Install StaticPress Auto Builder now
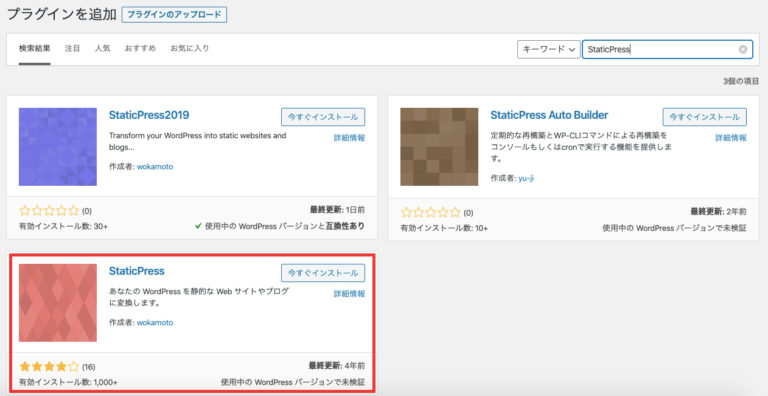 tap(704, 117)
